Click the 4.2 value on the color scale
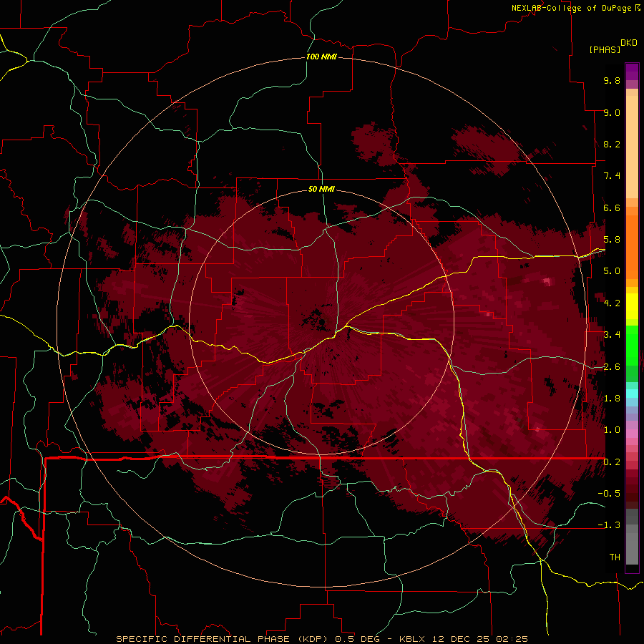 [612, 303]
